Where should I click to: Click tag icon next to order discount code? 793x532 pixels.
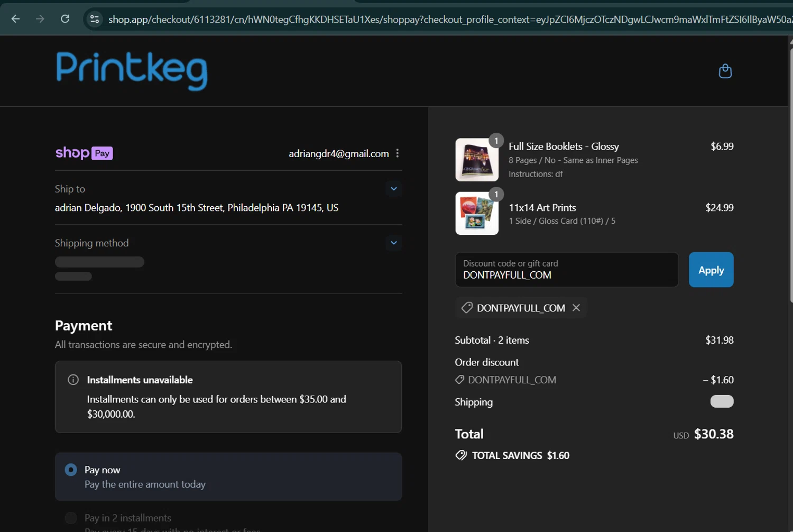(x=459, y=380)
